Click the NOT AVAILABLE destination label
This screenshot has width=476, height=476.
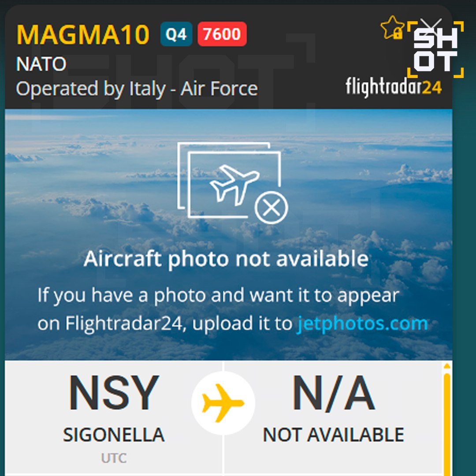pyautogui.click(x=333, y=435)
